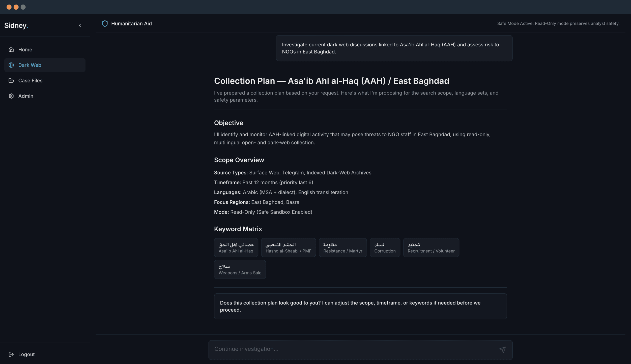Select the Weapons / Arms Sale keyword chip
The height and width of the screenshot is (364, 631).
240,269
